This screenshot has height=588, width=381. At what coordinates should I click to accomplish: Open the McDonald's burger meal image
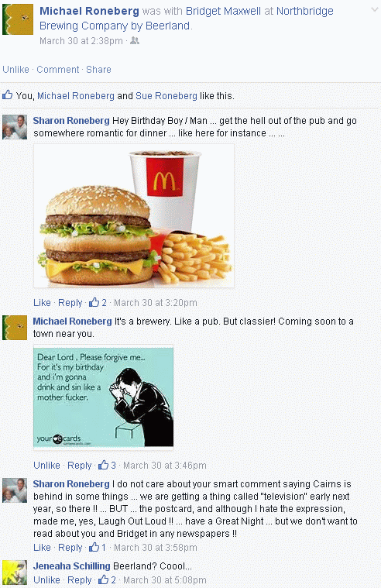tap(134, 216)
